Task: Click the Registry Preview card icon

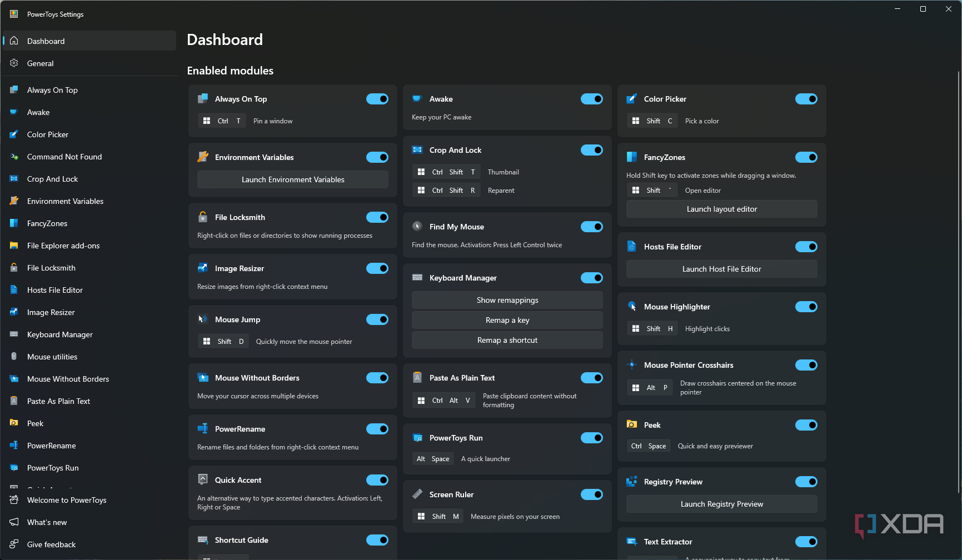Action: (632, 482)
